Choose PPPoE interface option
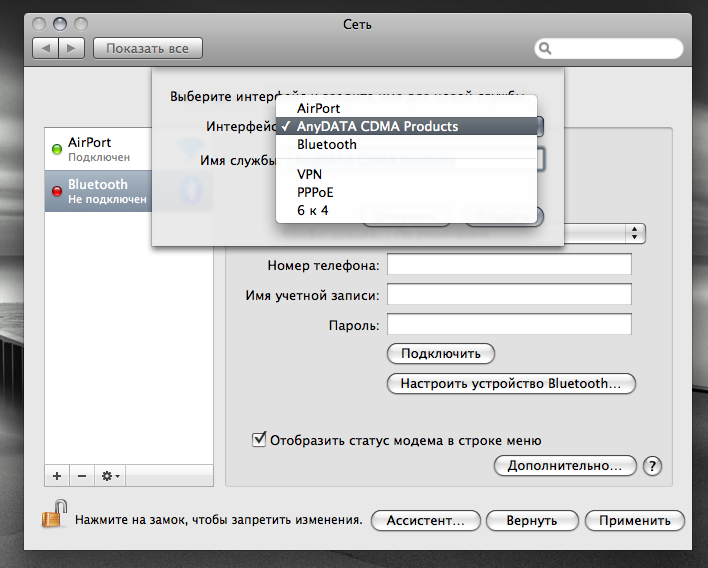Screen dimensions: 708x568 [x=315, y=192]
